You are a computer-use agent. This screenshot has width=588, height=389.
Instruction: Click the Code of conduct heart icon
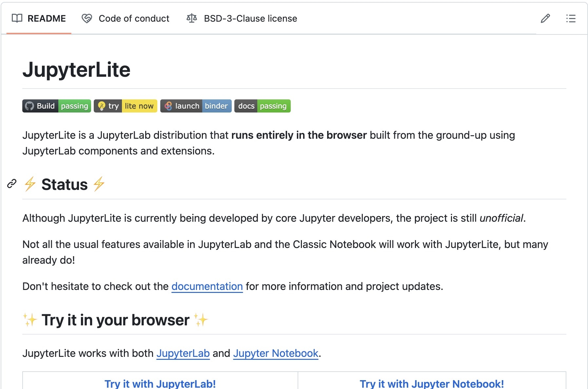point(87,18)
